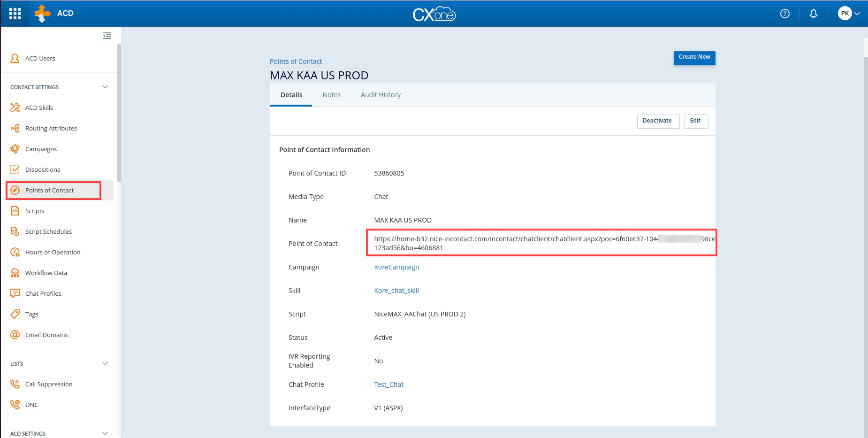
Task: Open Chat Profiles menu item
Action: 44,293
